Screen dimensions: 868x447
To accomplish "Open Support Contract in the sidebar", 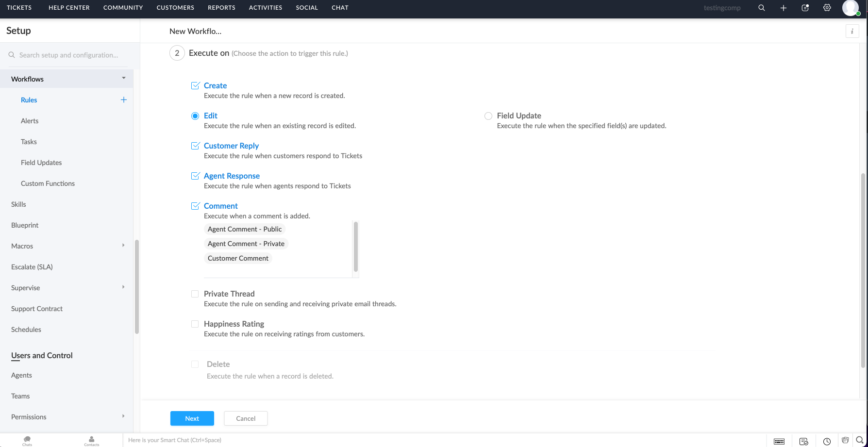I will click(37, 309).
